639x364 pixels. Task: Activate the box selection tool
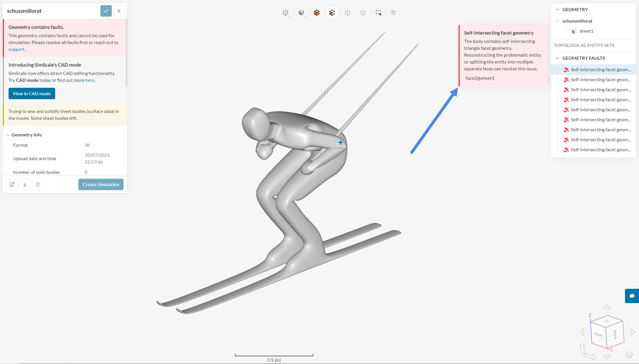(x=378, y=13)
